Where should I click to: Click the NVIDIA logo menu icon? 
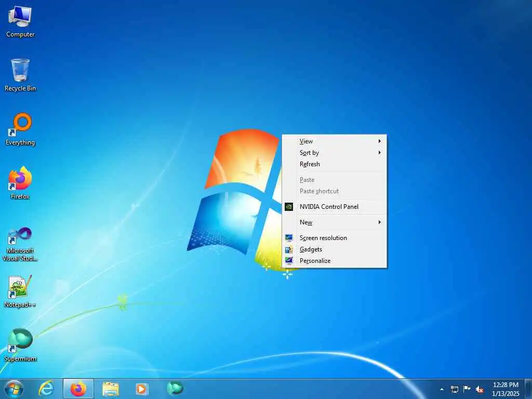[289, 207]
